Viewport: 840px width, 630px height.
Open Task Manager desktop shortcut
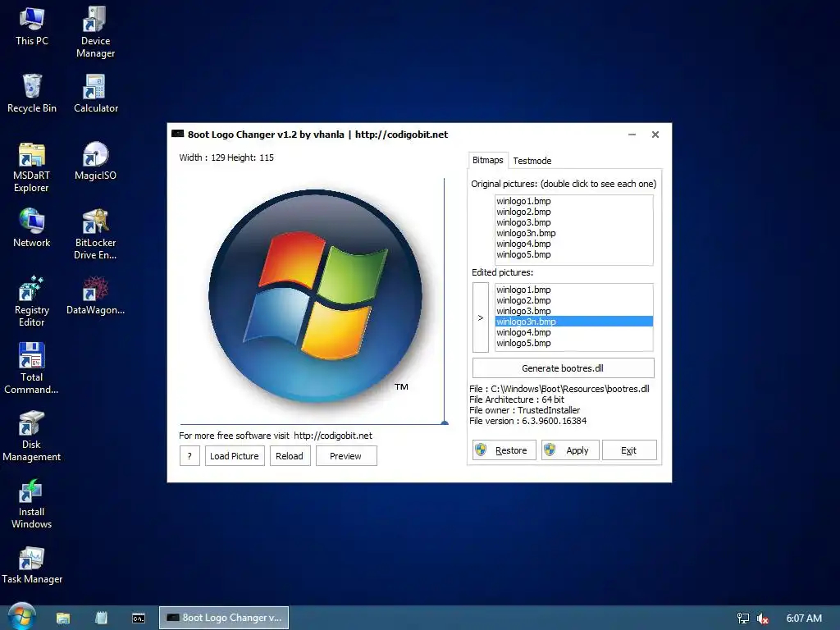[x=32, y=564]
